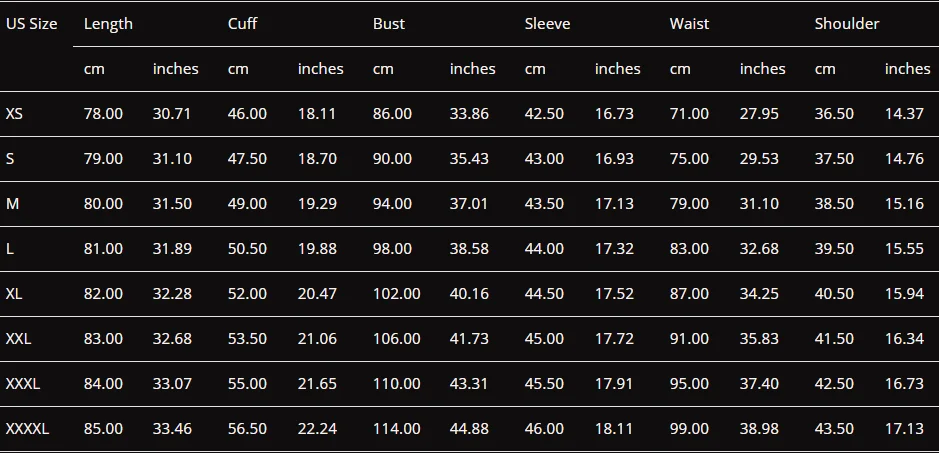The image size is (939, 453).
Task: Select the M size row label
Action: [13, 204]
